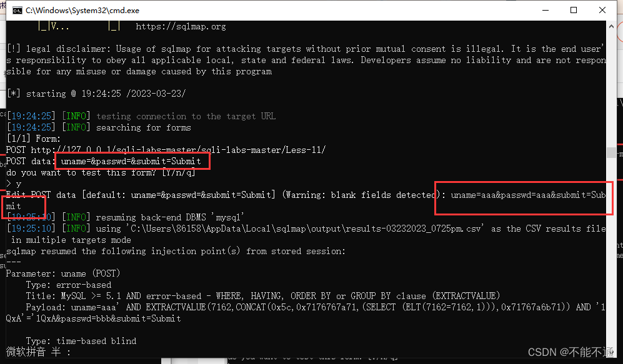Screen dimensions: 623x364
Task: Click the 'Type: time-based blind' line
Action: coord(81,341)
